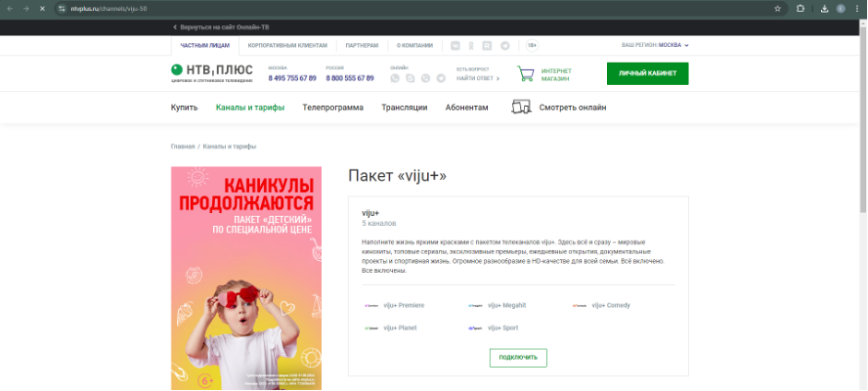Click the viju+ Premiere channel logo
The image size is (868, 391).
371,305
